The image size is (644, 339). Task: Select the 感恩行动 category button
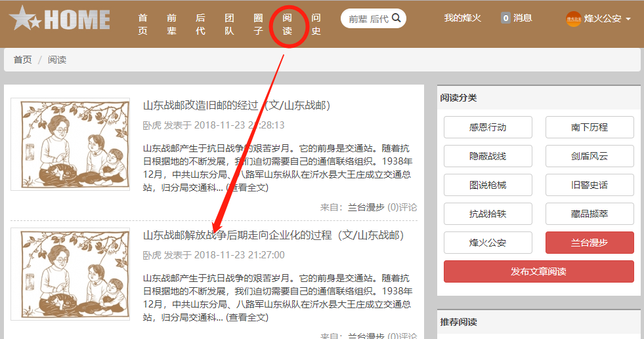(488, 127)
